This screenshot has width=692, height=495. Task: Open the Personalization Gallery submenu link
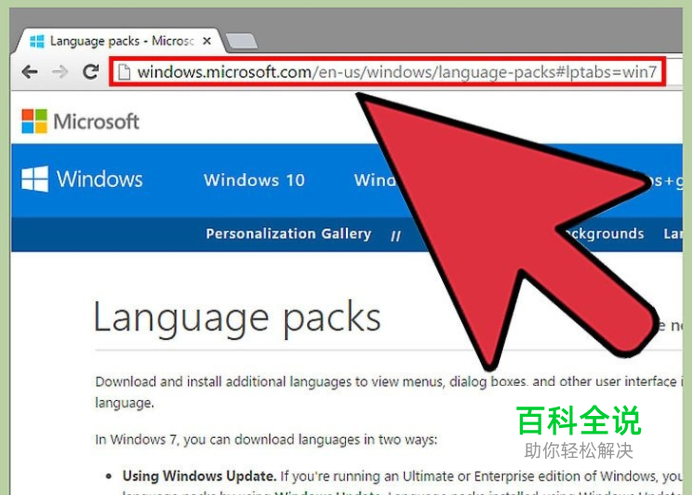289,233
